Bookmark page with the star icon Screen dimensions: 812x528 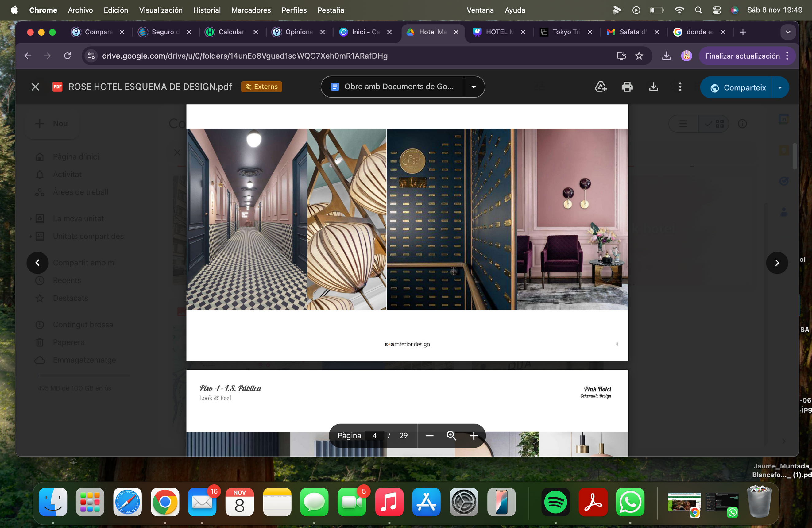639,56
